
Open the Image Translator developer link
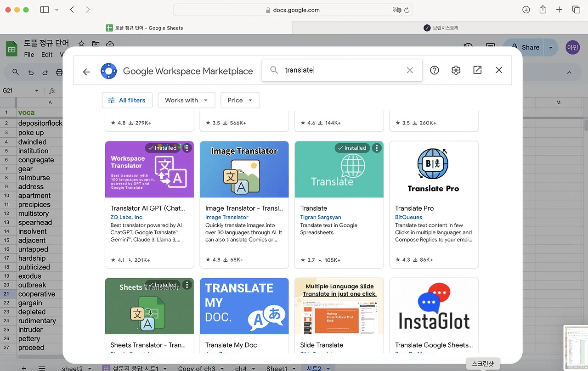[227, 217]
